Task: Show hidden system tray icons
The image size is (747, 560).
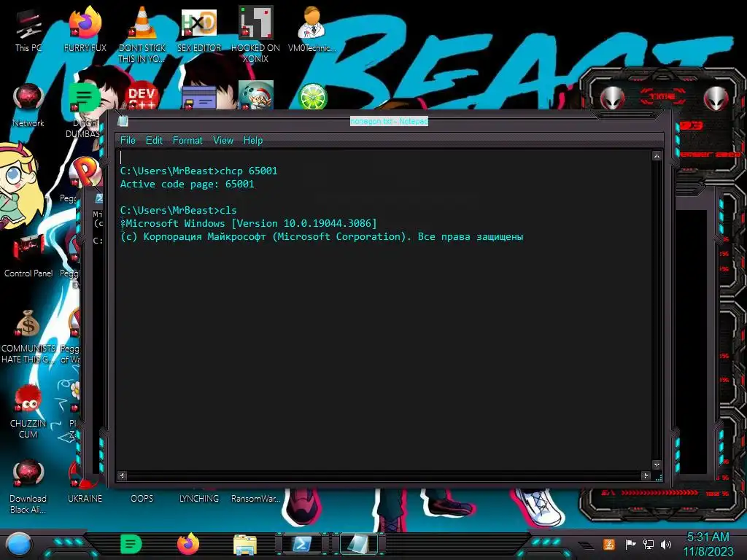Action: pos(586,545)
